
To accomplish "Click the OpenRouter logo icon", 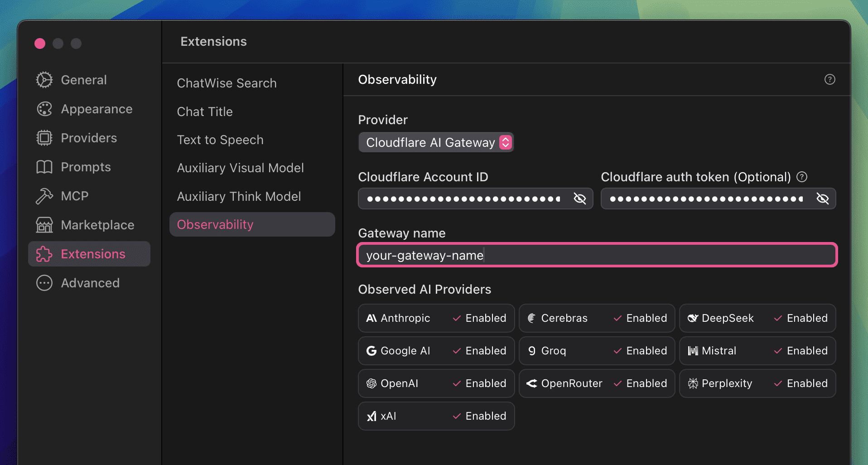I will 532,383.
